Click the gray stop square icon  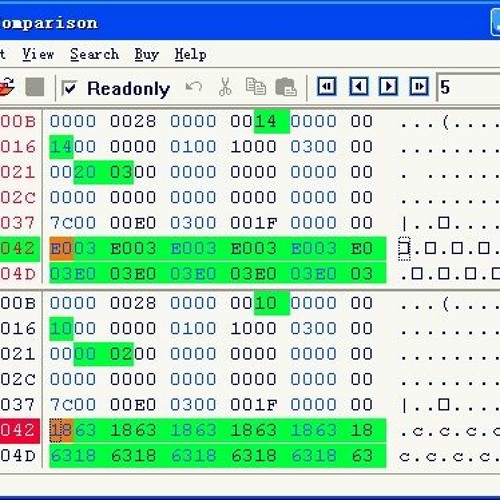click(35, 87)
